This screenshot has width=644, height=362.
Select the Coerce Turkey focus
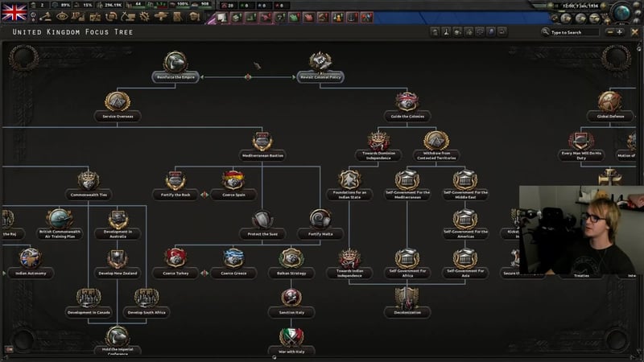coord(175,263)
